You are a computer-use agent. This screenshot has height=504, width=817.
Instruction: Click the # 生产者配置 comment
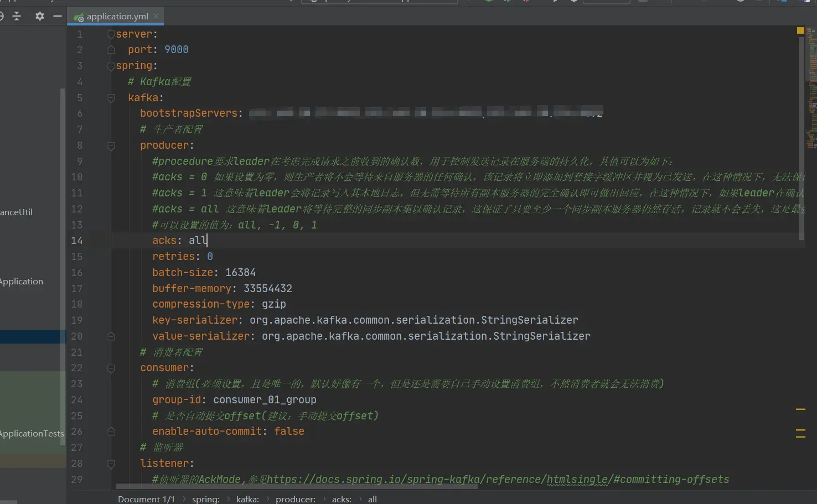[172, 129]
